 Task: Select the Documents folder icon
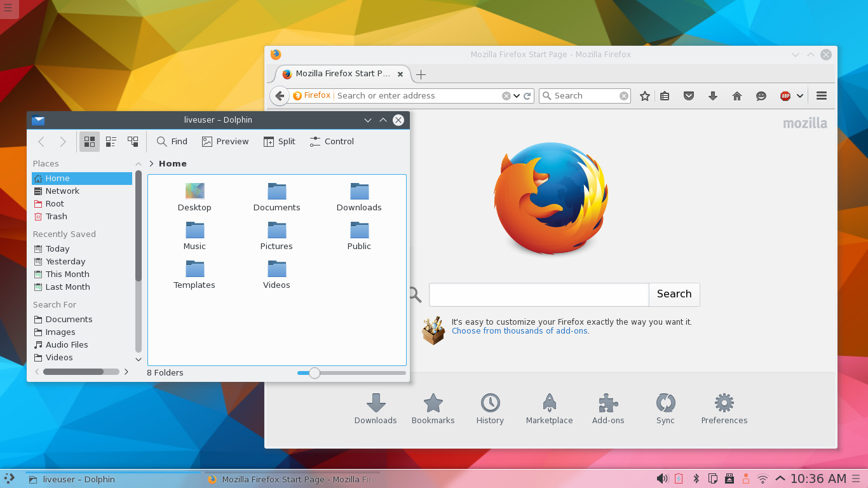(276, 191)
